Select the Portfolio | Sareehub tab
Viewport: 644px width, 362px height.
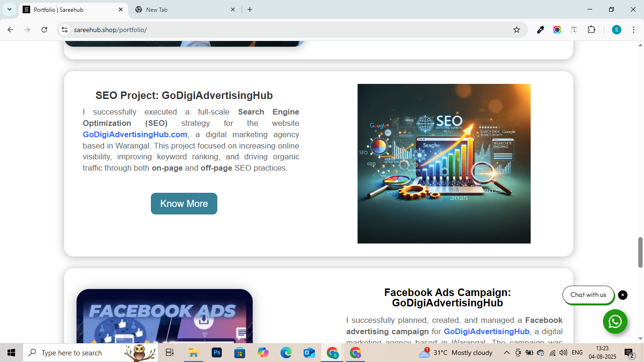tap(70, 9)
